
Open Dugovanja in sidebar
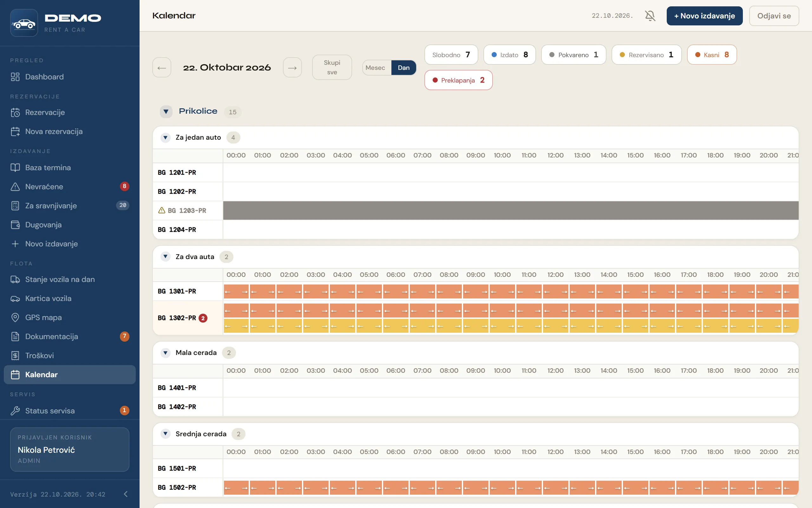[70, 225]
